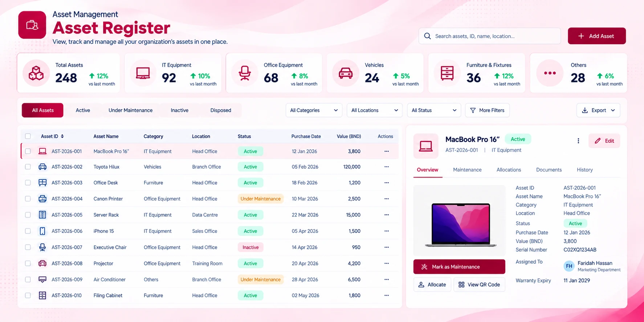This screenshot has height=322, width=644.
Task: Sort table by Asset ID arrows
Action: (x=62, y=136)
